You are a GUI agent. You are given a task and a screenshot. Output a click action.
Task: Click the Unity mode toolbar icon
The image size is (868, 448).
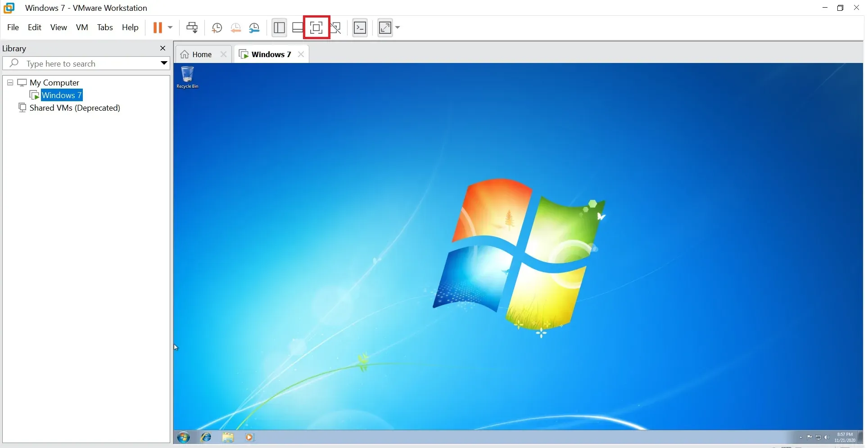[x=335, y=28]
